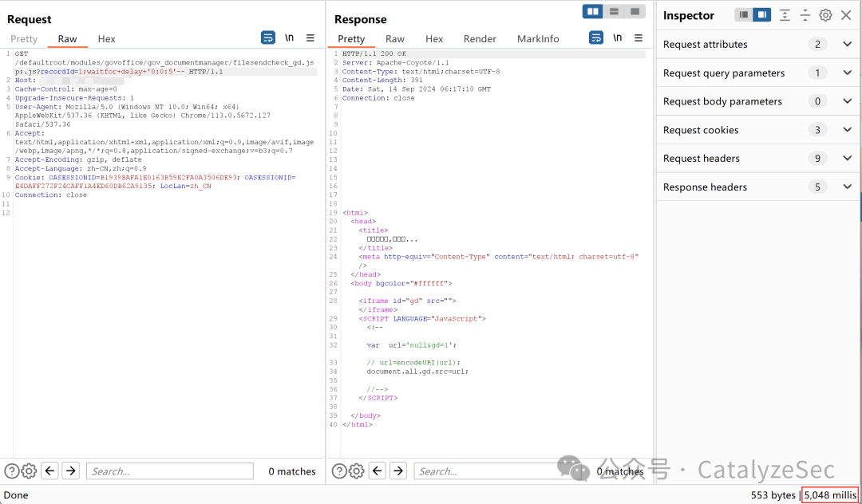Open Response MarkInfo tab
The image size is (862, 504).
[538, 39]
